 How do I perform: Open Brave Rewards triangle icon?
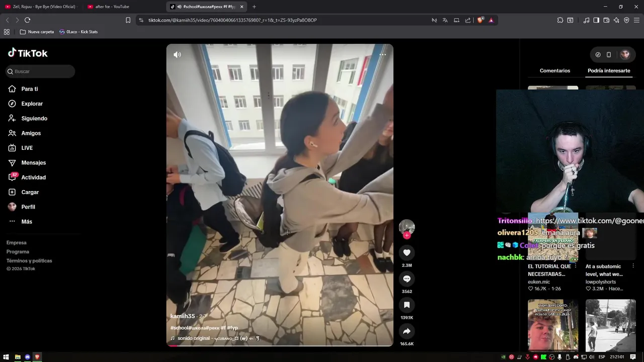[491, 20]
